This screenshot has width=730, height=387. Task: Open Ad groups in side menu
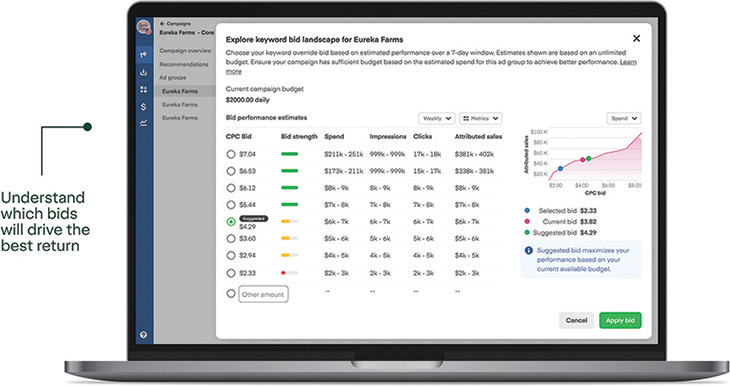(x=173, y=77)
